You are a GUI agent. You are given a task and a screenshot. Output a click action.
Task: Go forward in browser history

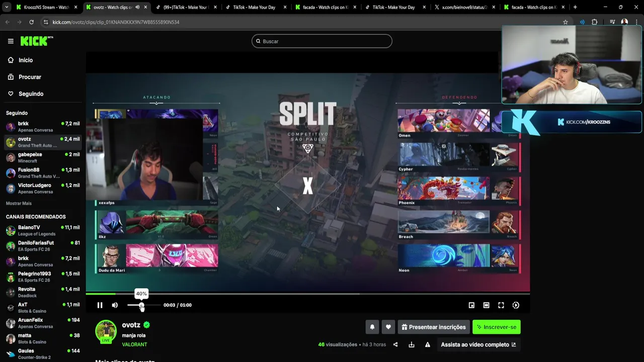click(x=19, y=22)
